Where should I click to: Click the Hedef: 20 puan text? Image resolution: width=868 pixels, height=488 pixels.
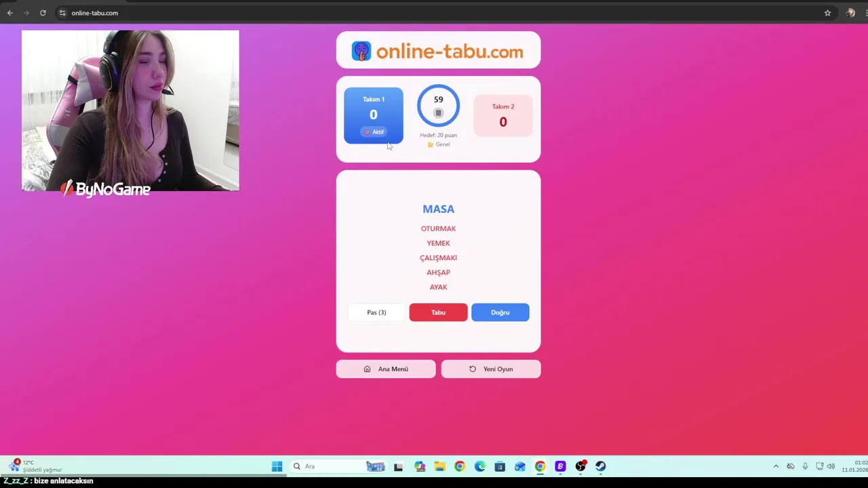click(x=438, y=135)
